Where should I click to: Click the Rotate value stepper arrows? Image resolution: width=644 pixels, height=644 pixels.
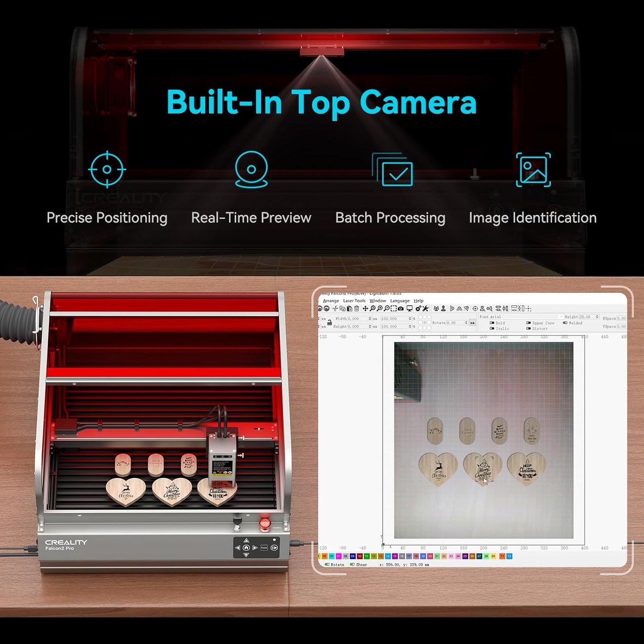pyautogui.click(x=467, y=322)
